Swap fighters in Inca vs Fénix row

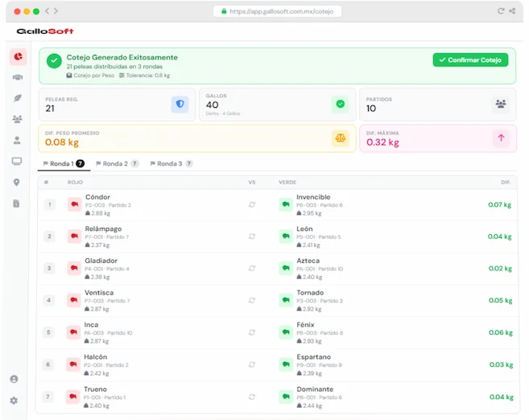(252, 332)
